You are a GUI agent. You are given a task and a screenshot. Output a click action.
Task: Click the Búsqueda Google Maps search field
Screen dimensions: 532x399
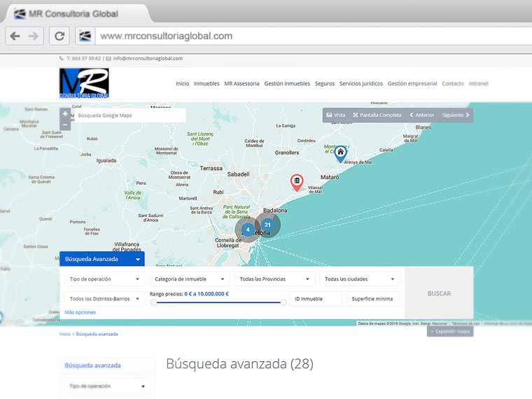[130, 115]
